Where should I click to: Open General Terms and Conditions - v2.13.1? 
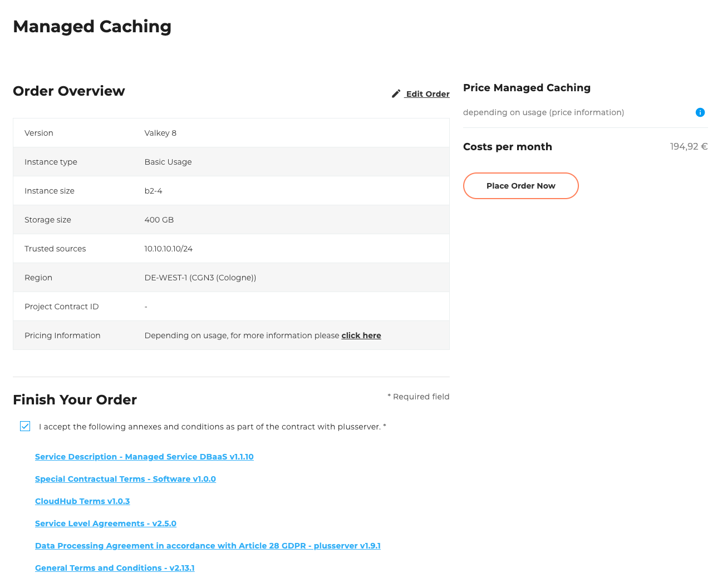(115, 568)
